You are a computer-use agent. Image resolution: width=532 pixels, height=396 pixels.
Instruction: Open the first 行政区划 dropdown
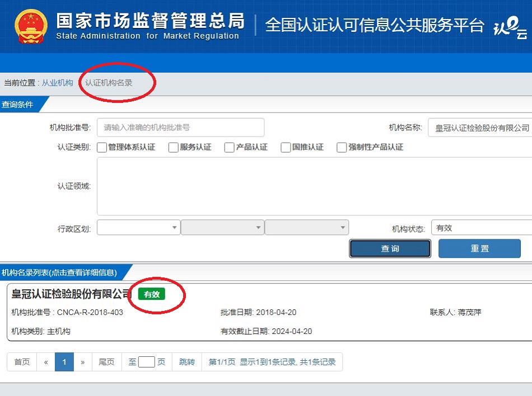tap(138, 228)
